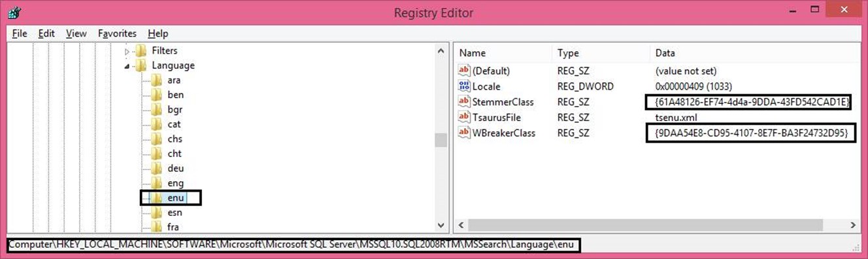Image resolution: width=868 pixels, height=259 pixels.
Task: Click the 0x00000409 (1033) data cell
Action: pyautogui.click(x=693, y=86)
